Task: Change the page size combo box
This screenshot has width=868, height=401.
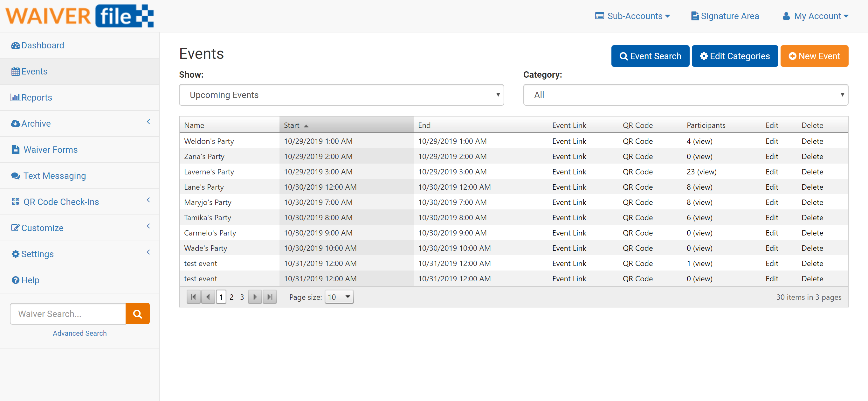Action: pyautogui.click(x=339, y=297)
